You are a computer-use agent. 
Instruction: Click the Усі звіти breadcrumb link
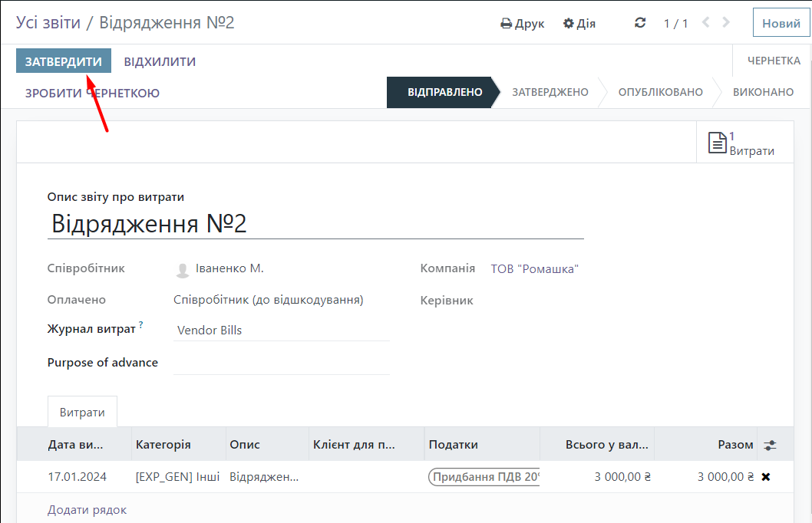click(48, 22)
